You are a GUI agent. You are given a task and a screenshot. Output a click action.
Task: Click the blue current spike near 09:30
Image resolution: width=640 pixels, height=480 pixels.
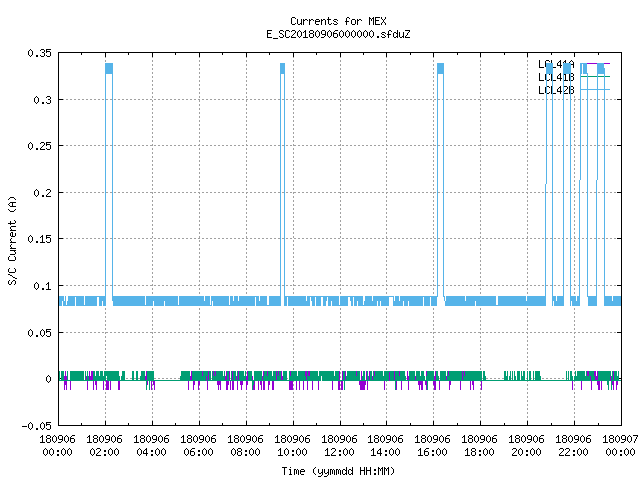tap(282, 180)
